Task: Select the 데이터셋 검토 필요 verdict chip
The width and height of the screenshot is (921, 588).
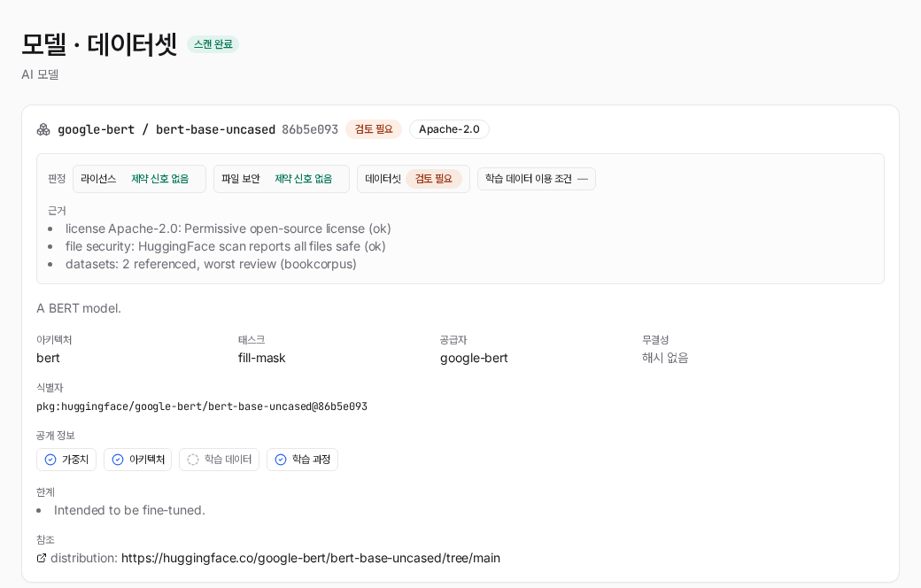Action: point(414,179)
